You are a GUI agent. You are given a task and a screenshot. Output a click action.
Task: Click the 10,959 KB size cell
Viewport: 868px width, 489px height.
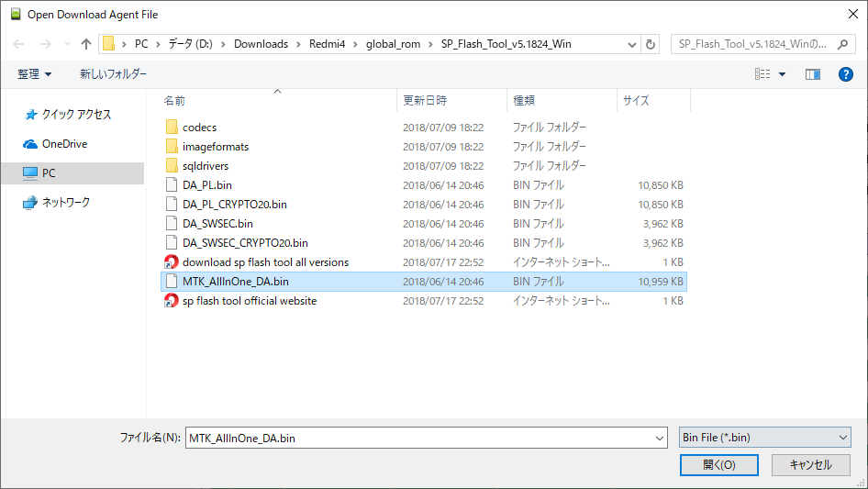click(x=661, y=282)
